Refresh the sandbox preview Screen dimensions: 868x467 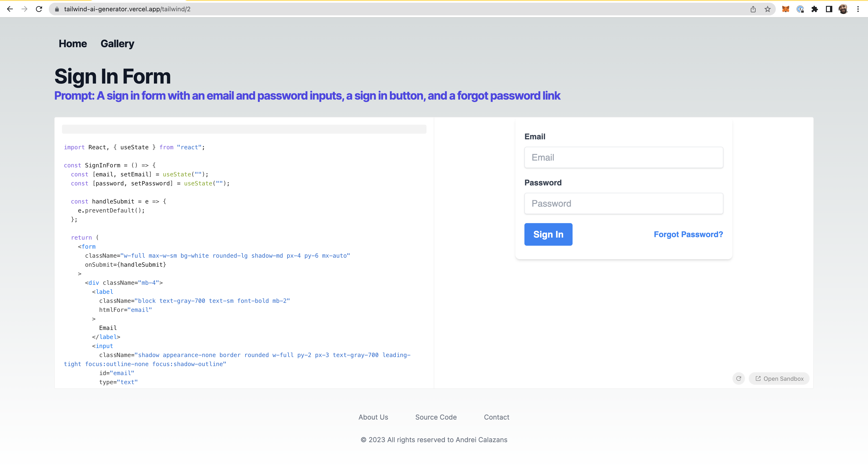click(739, 378)
